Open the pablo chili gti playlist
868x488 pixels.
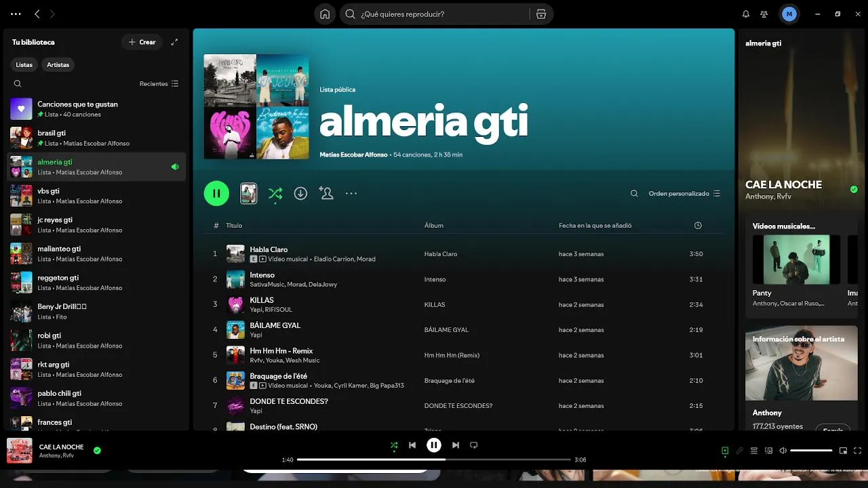96,399
